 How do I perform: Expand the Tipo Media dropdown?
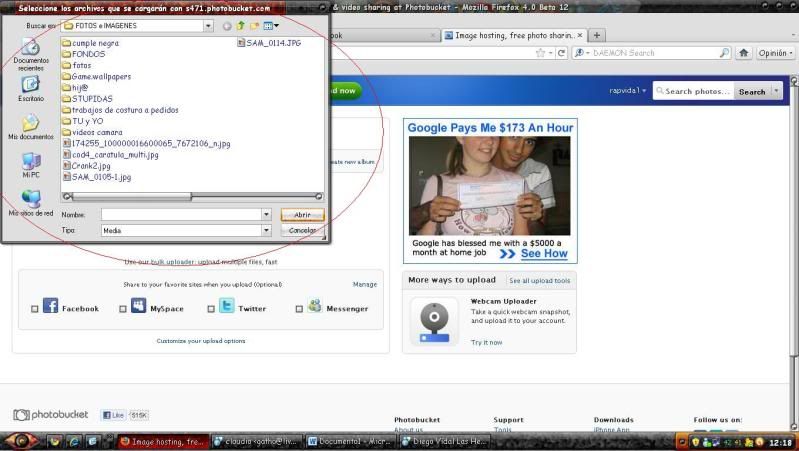point(266,231)
